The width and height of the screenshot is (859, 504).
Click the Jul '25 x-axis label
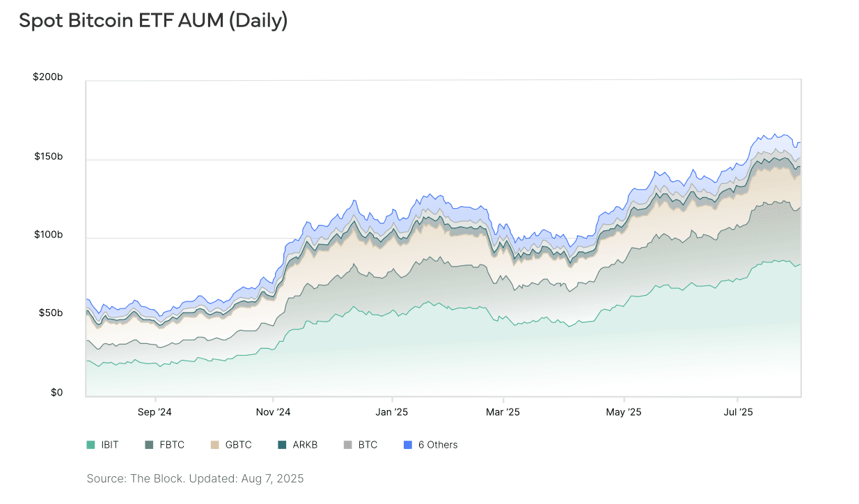pos(738,412)
